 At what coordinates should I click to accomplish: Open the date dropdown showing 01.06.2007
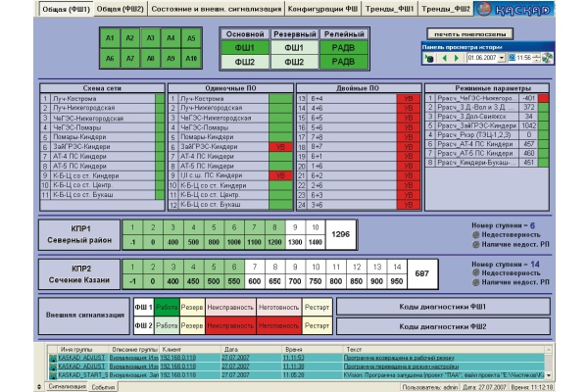click(503, 58)
